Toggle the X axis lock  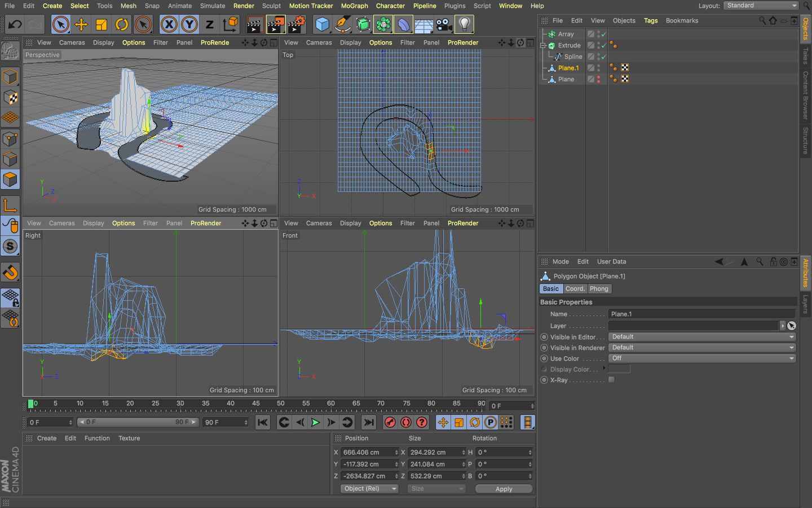click(169, 24)
